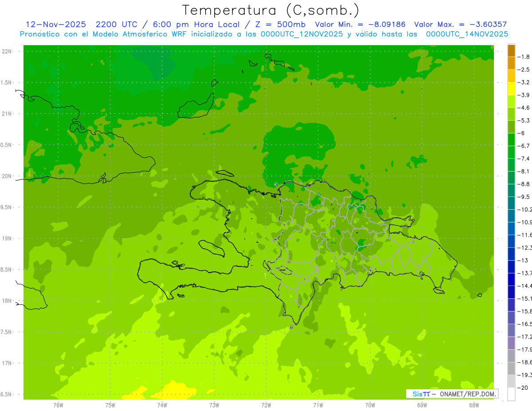Click the "-9.5" colorbar value
The image size is (532, 411).
(x=524, y=197)
